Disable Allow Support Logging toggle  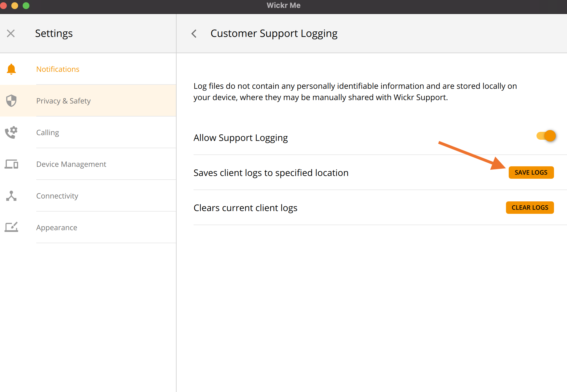tap(546, 136)
